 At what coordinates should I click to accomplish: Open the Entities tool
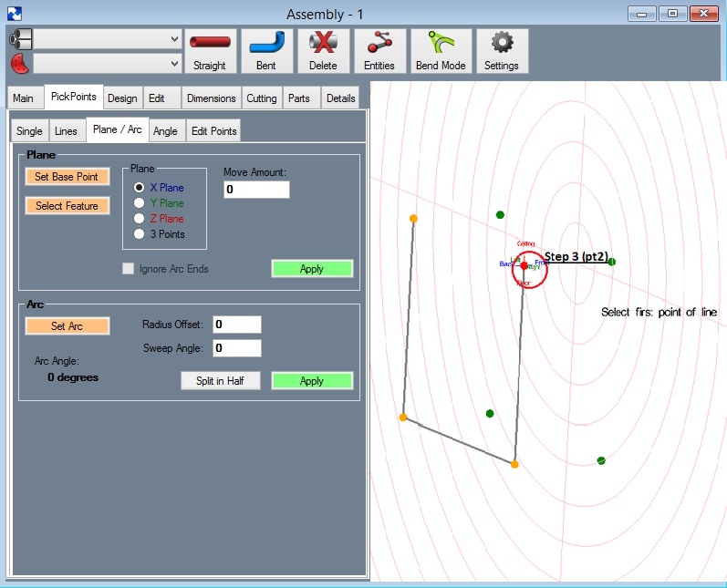coord(379,51)
